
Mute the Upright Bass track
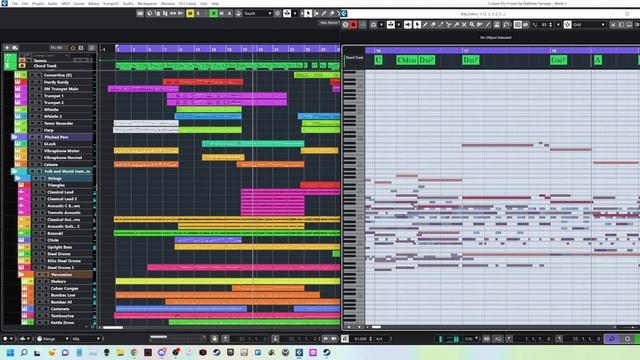36,247
